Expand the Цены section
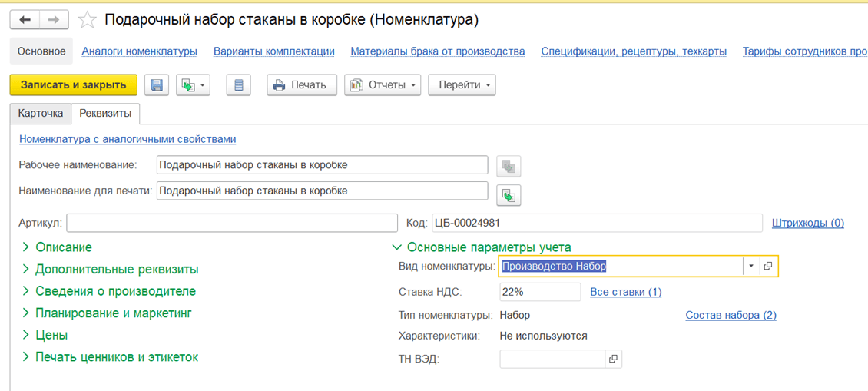Image resolution: width=868 pixels, height=391 pixels. 51,335
